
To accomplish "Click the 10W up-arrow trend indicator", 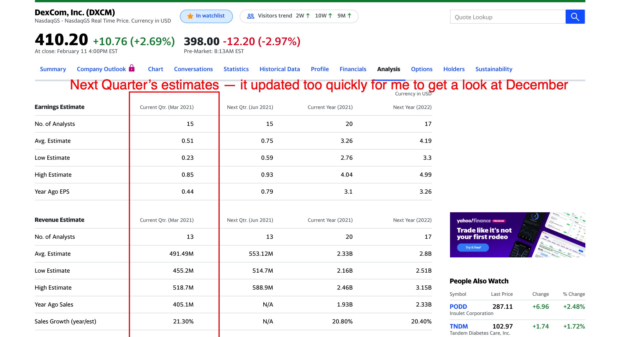I will click(330, 16).
